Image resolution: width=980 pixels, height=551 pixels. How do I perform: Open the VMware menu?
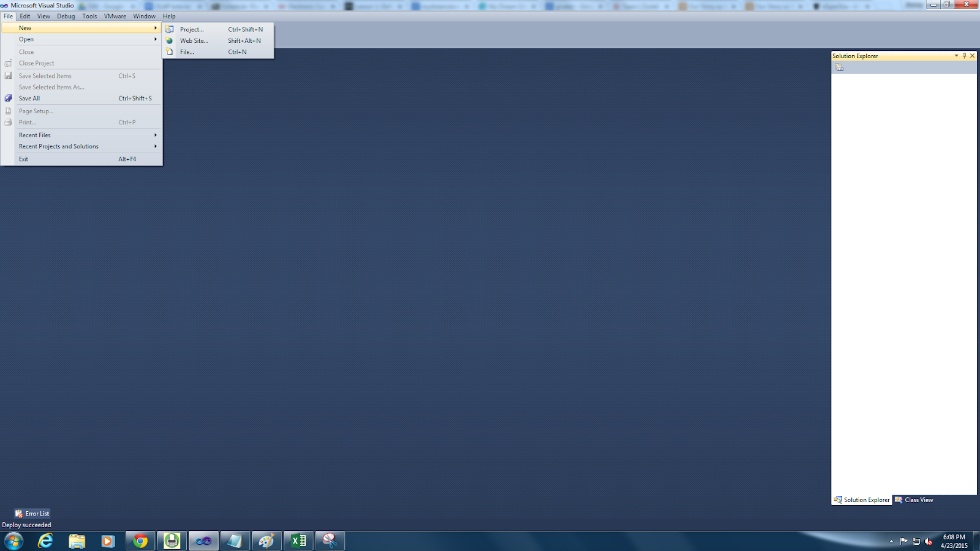(115, 17)
